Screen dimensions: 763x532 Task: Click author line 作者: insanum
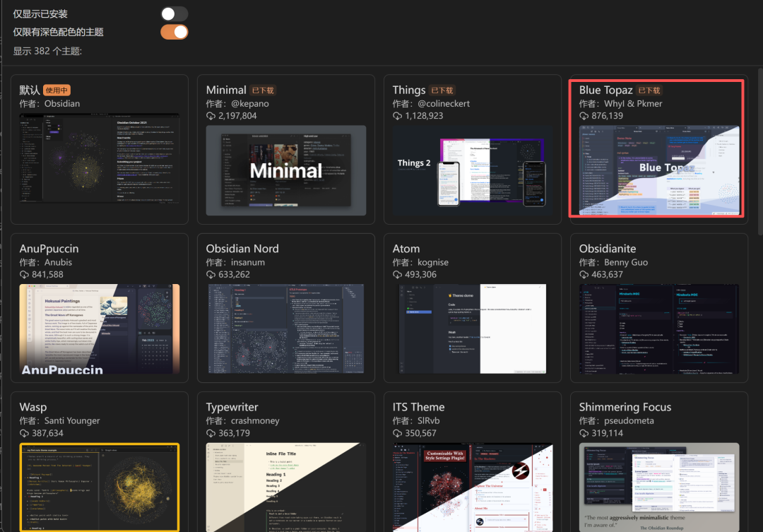(x=235, y=262)
